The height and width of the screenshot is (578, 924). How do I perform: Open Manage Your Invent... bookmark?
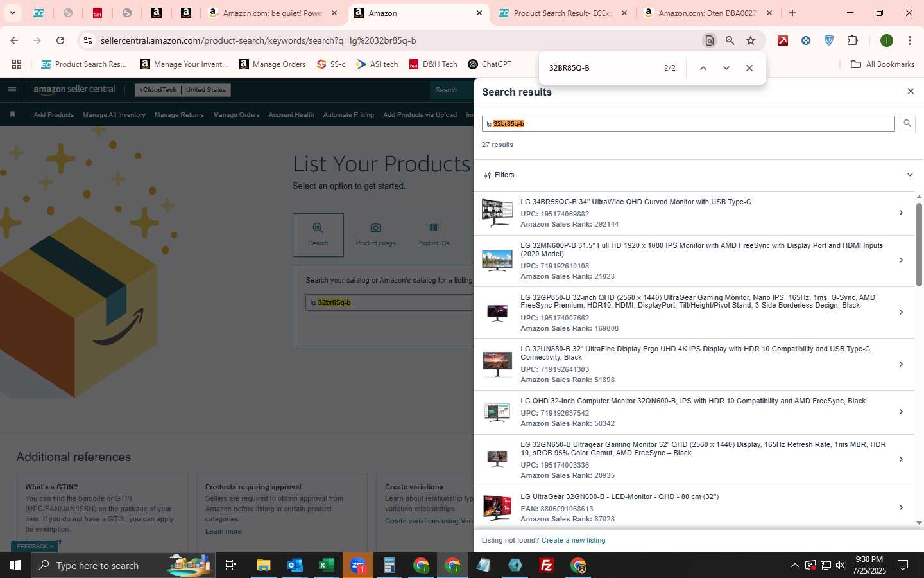184,64
